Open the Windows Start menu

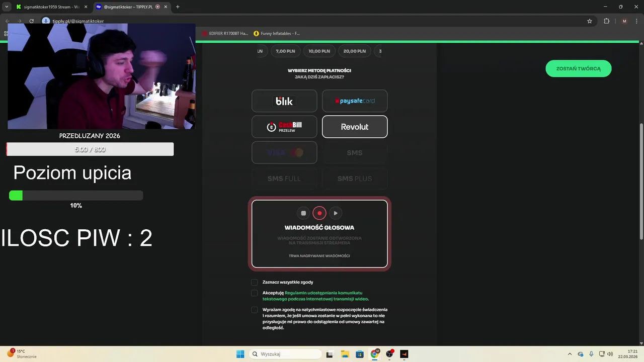coord(240,354)
